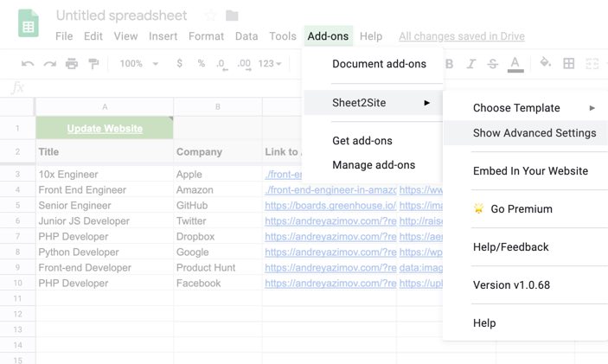Screen dimensions: 608x364
Task: Open the File menu
Action: 64,36
